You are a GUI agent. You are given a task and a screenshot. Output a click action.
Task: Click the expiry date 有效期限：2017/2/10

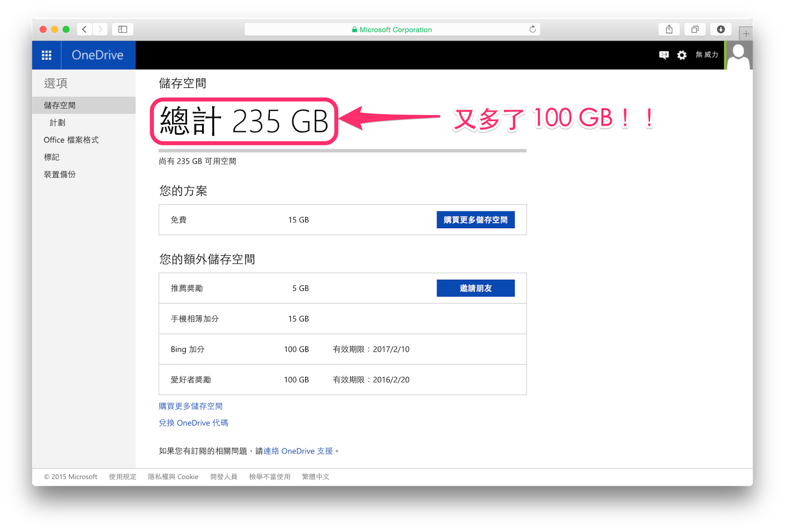click(x=371, y=349)
